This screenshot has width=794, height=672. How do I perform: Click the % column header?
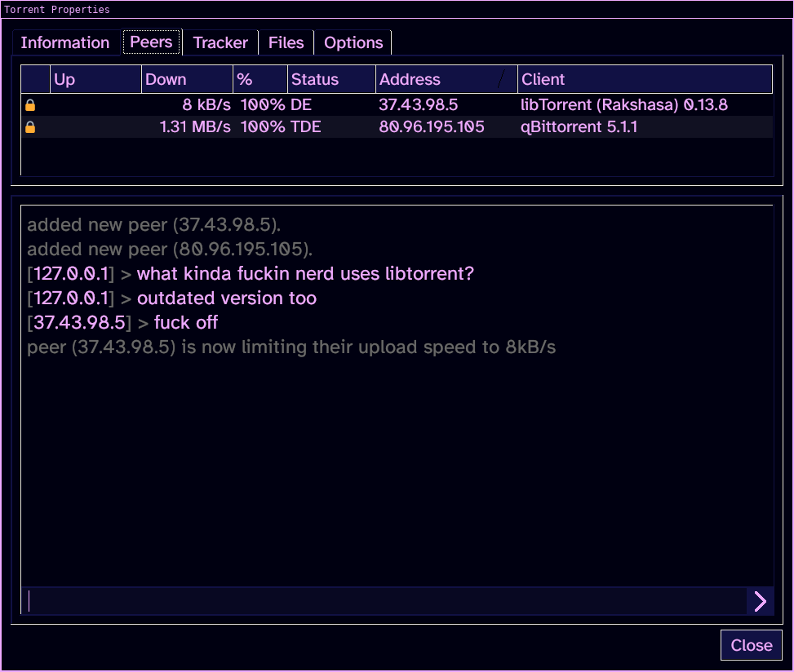pos(260,79)
